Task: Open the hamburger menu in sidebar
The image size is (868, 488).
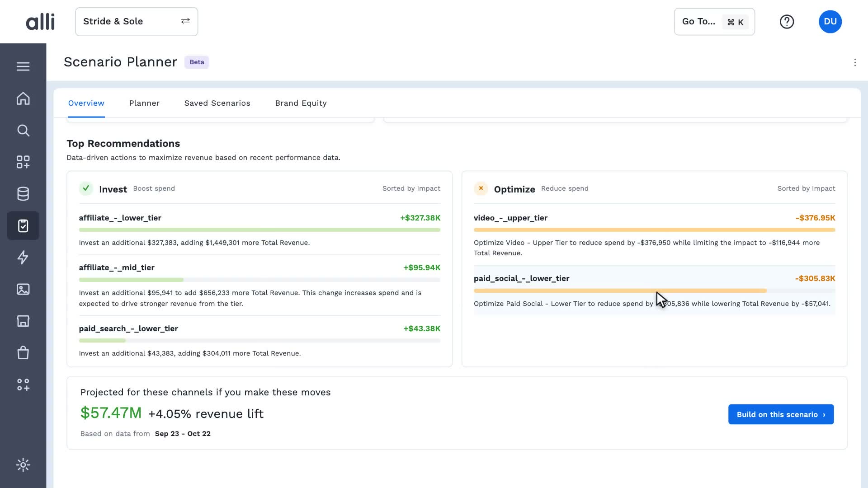Action: coord(23,66)
